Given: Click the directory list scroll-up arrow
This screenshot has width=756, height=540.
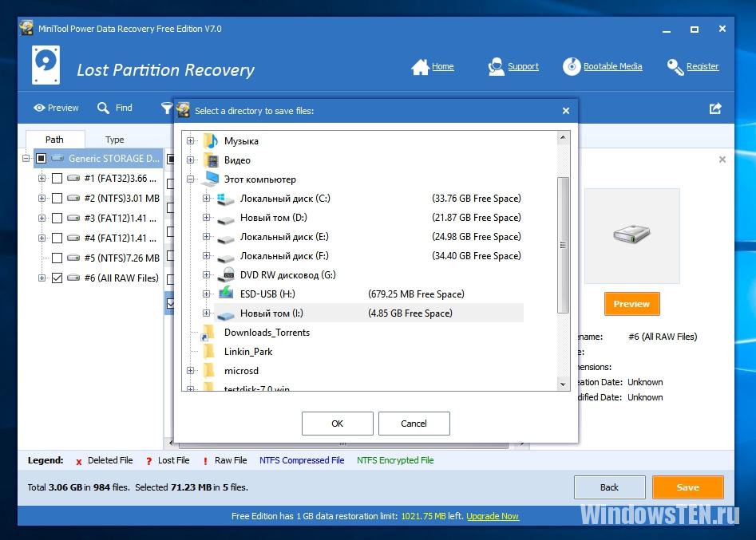Looking at the screenshot, I should click(x=563, y=137).
